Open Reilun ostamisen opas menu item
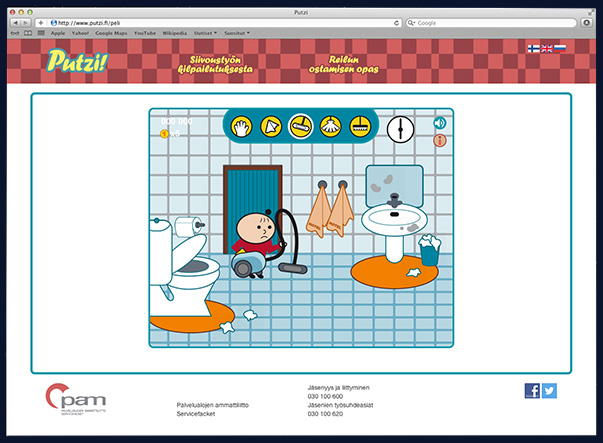The image size is (603, 443). [x=346, y=65]
